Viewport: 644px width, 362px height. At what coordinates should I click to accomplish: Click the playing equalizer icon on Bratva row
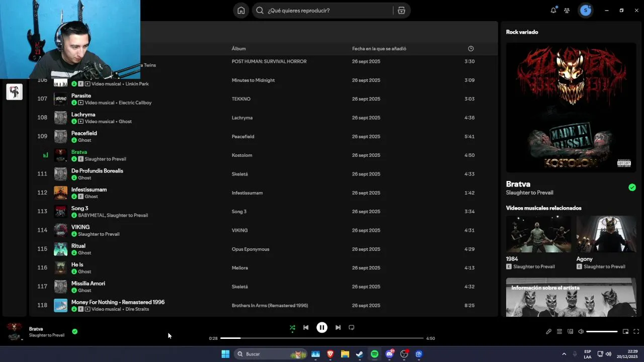pyautogui.click(x=45, y=155)
